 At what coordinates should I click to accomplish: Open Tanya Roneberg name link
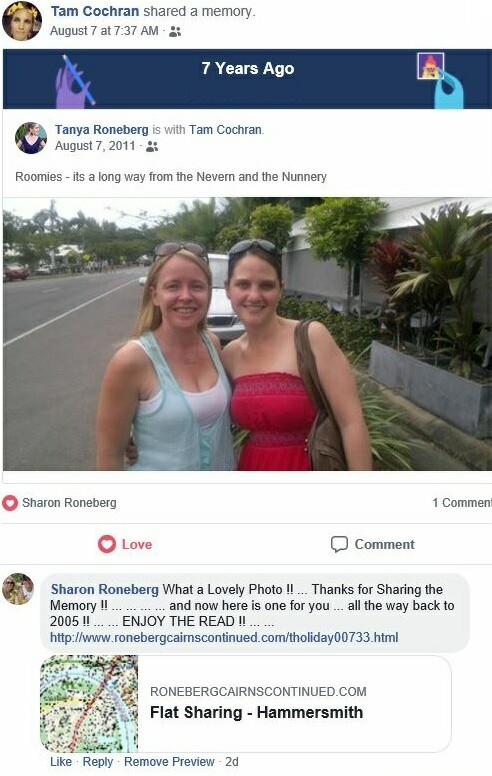pyautogui.click(x=101, y=130)
